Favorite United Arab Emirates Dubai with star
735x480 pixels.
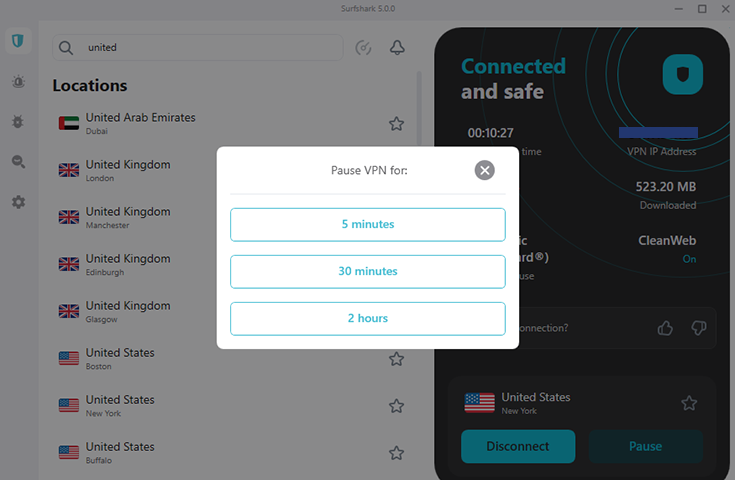tap(397, 124)
